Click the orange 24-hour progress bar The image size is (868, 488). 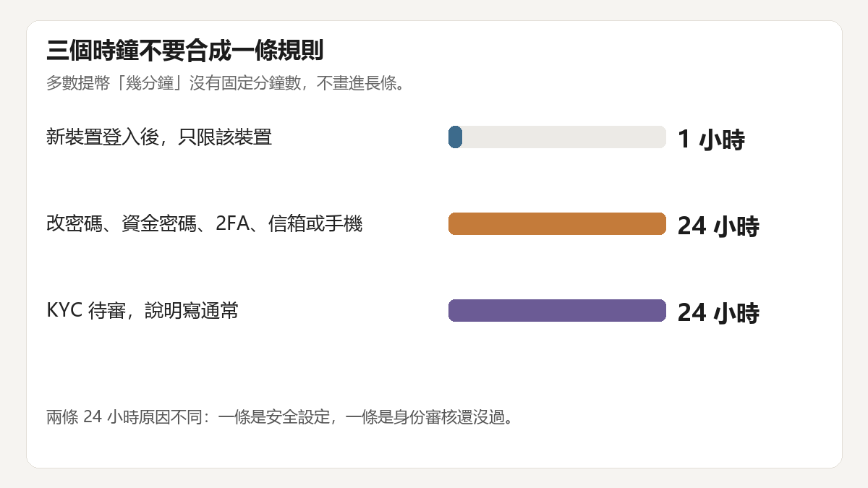point(557,224)
